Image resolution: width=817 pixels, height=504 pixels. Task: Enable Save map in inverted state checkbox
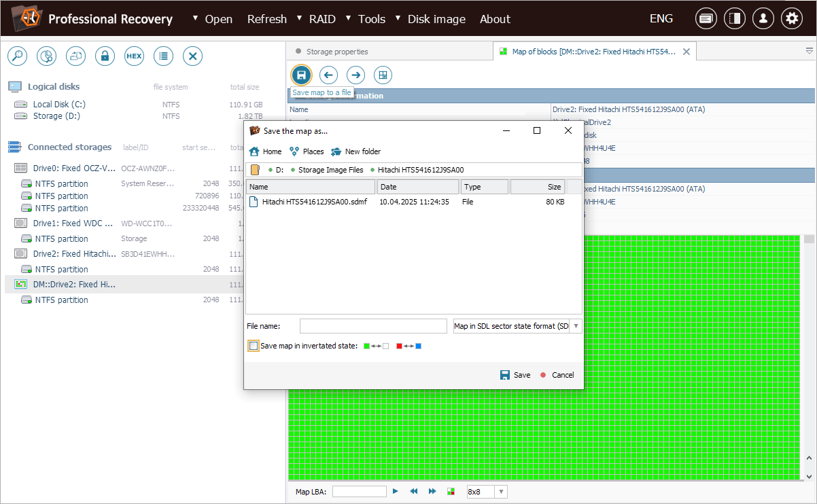[x=254, y=346]
